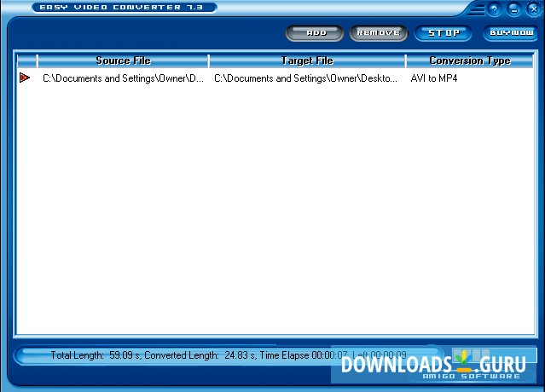The width and height of the screenshot is (545, 392).
Task: Sort by the Source File column header
Action: [123, 61]
